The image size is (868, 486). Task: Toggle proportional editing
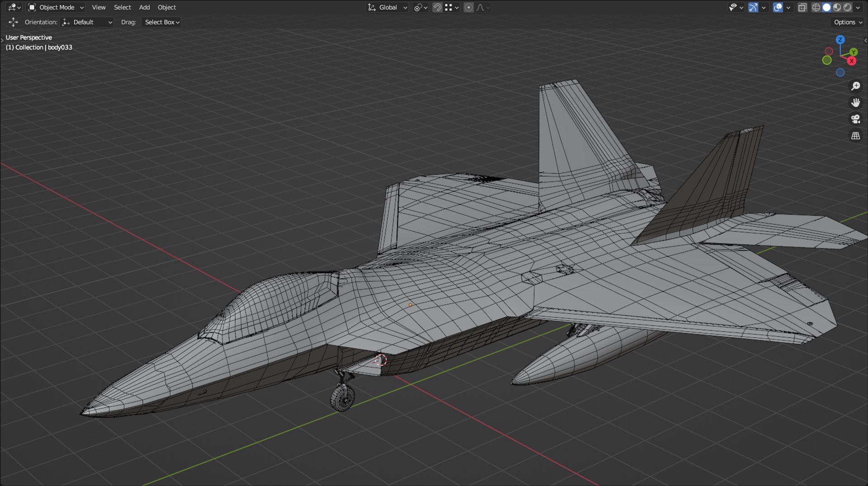tap(469, 7)
